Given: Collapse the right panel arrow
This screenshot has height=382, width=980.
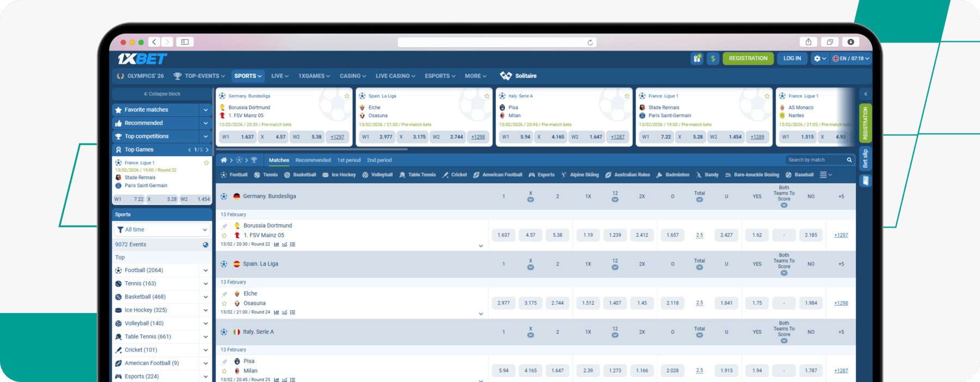Looking at the screenshot, I should pos(865,94).
